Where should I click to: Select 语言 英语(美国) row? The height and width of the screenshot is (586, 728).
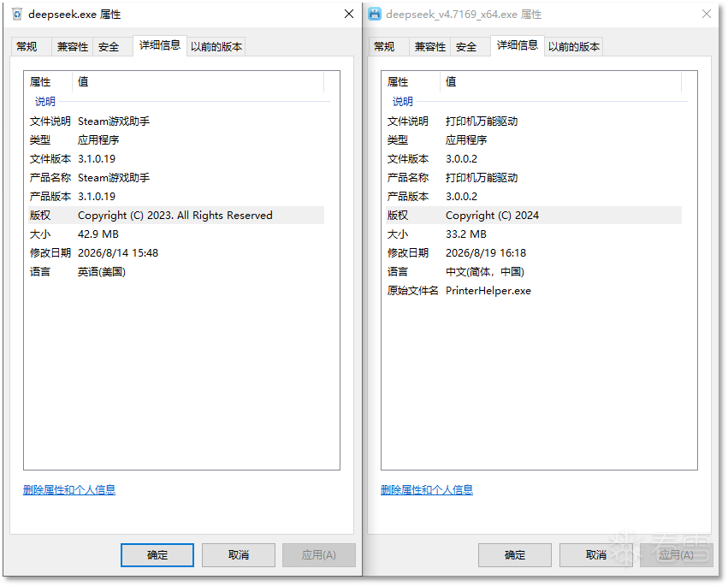pos(176,272)
